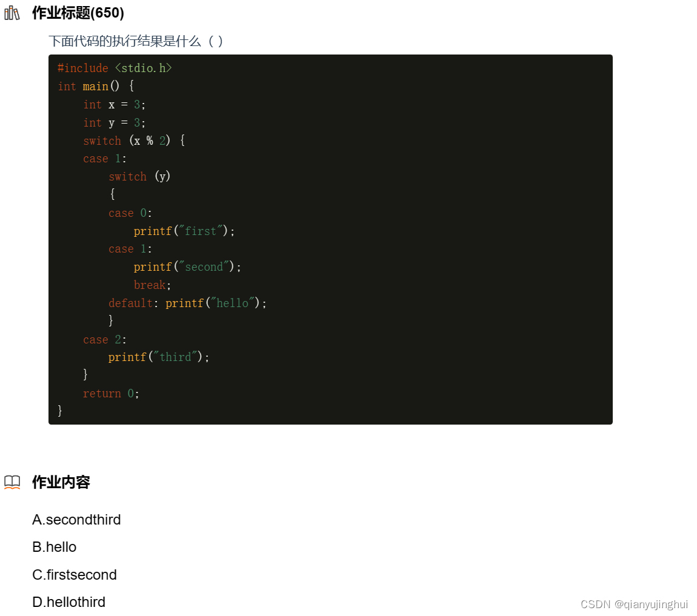Click the books icon beside 作业标题
Screen dimensions: 697x616
[x=12, y=13]
